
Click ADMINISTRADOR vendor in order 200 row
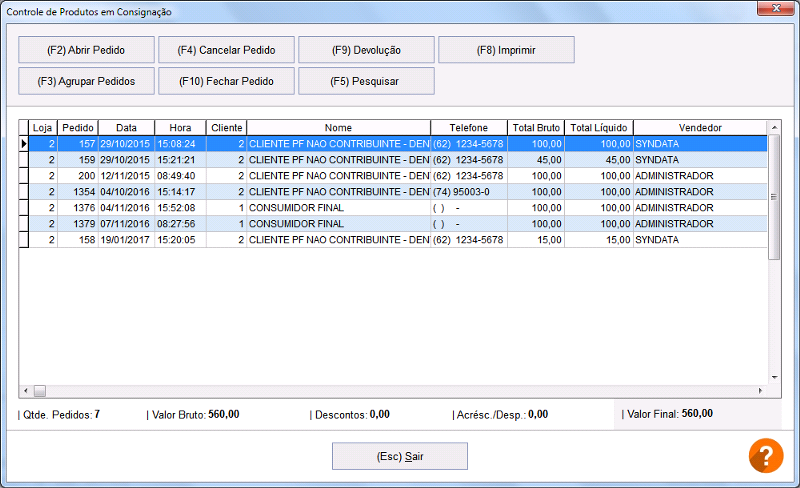700,176
